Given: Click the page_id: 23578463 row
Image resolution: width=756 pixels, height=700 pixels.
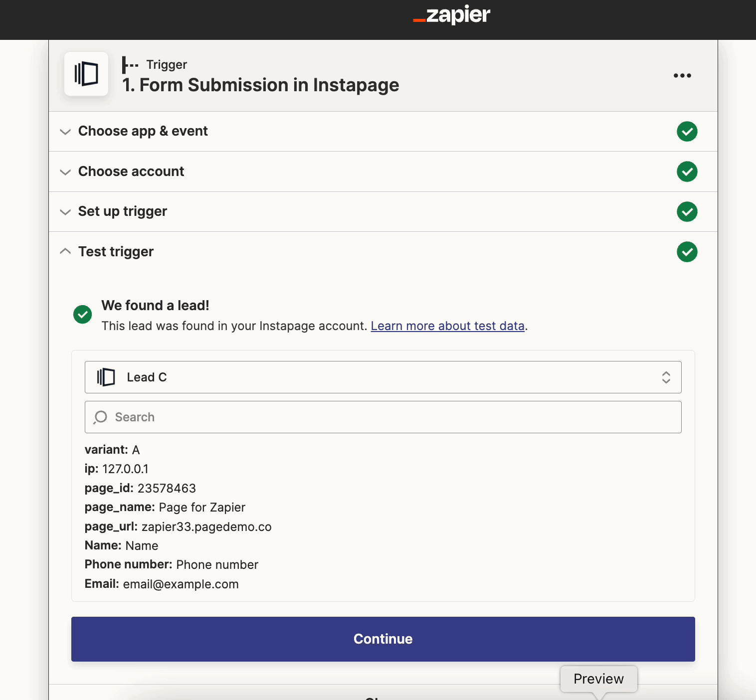Looking at the screenshot, I should 140,488.
